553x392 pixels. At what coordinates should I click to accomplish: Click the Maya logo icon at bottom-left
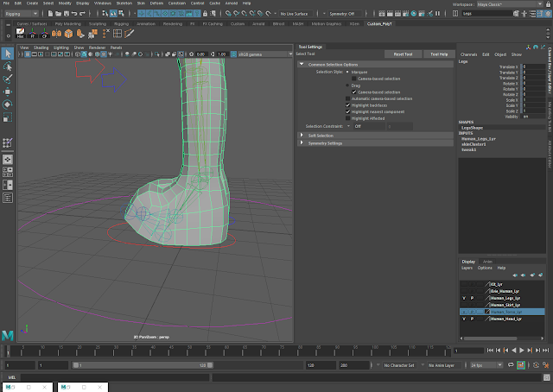tap(8, 334)
